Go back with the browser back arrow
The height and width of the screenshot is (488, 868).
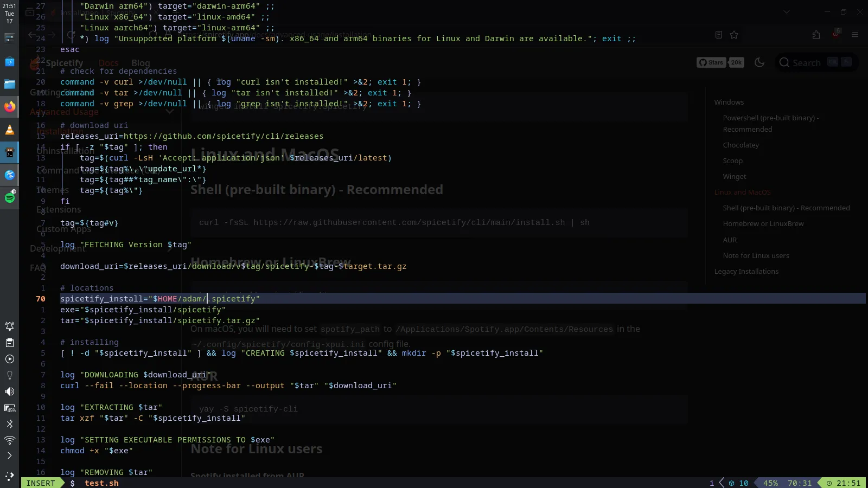tap(32, 35)
